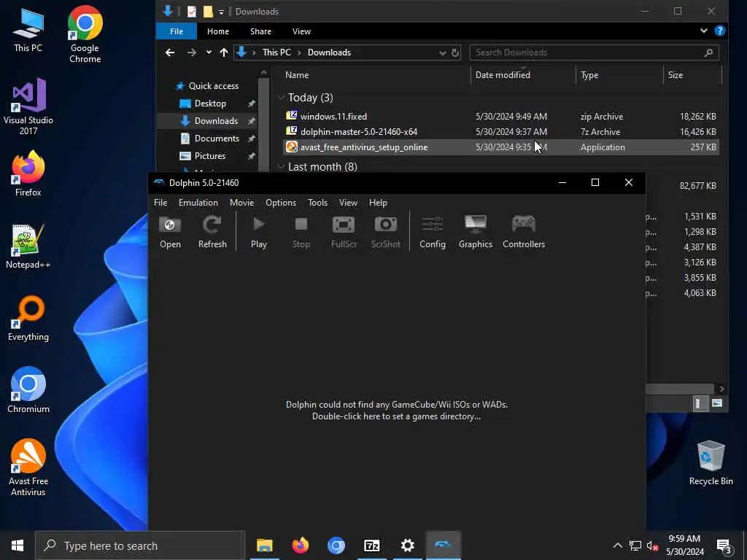Open Dolphin's File menu

[160, 203]
